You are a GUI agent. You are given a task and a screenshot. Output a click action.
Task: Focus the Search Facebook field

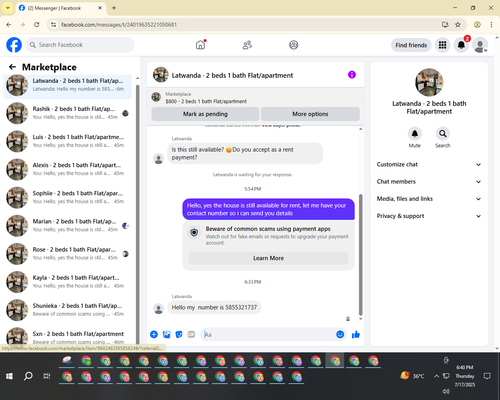click(80, 45)
